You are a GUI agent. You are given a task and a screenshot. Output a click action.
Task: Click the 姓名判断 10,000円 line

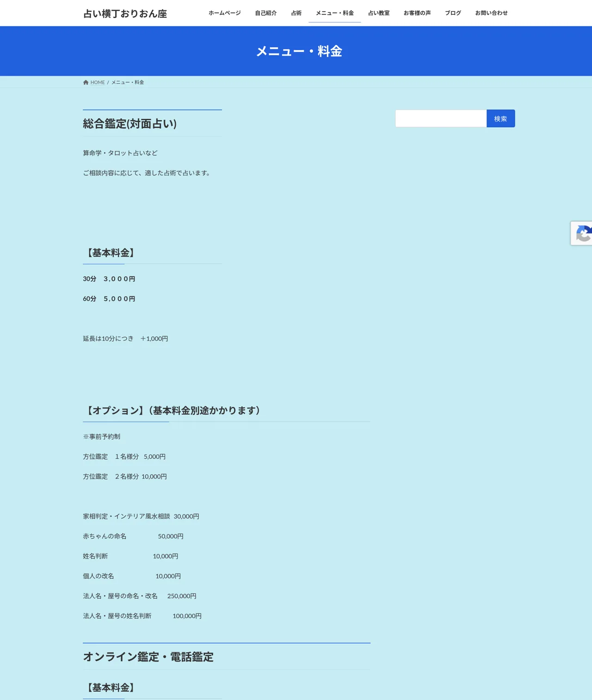(130, 556)
